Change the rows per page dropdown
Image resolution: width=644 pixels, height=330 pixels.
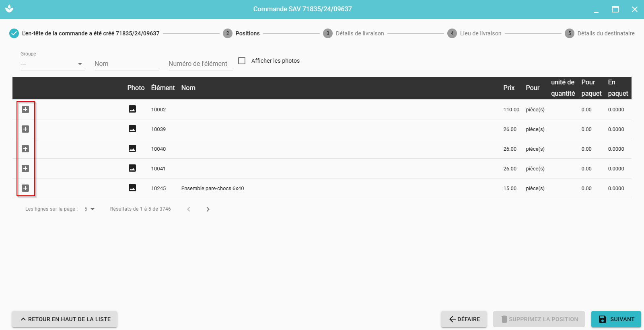coord(89,209)
